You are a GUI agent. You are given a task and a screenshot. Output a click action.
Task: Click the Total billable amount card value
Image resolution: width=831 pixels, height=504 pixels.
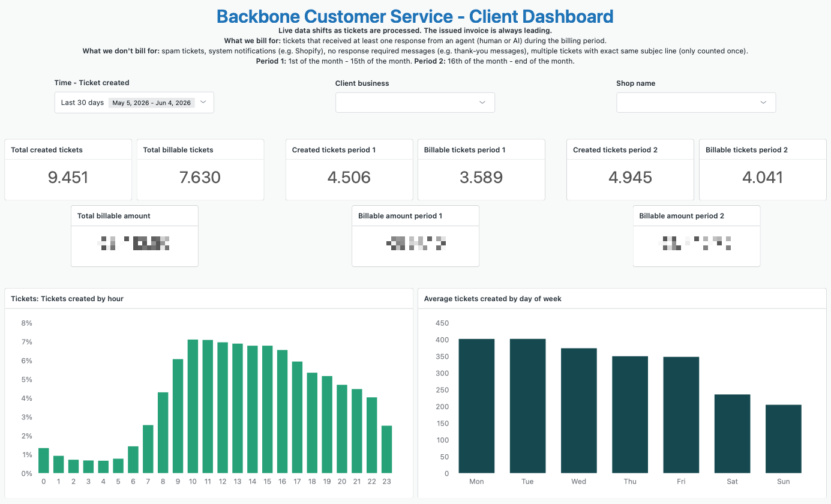[x=134, y=244]
